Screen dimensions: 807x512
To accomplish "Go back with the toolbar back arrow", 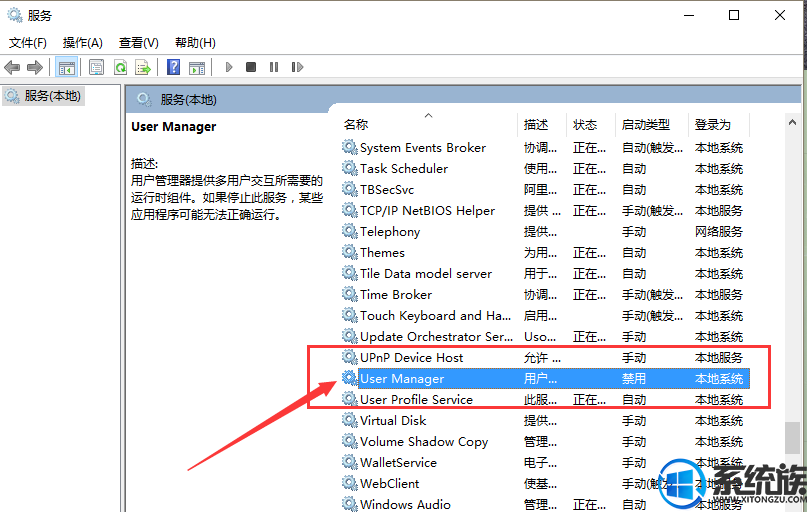I will pos(12,67).
